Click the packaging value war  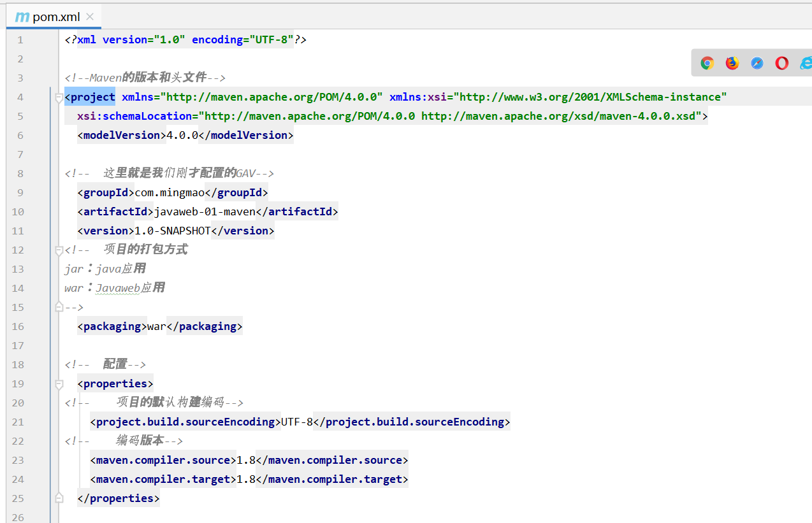click(157, 326)
